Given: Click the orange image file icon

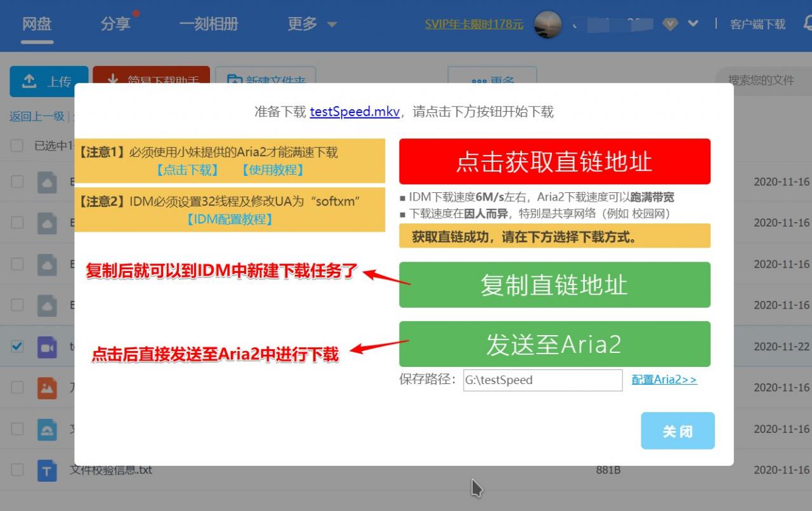Looking at the screenshot, I should click(46, 387).
